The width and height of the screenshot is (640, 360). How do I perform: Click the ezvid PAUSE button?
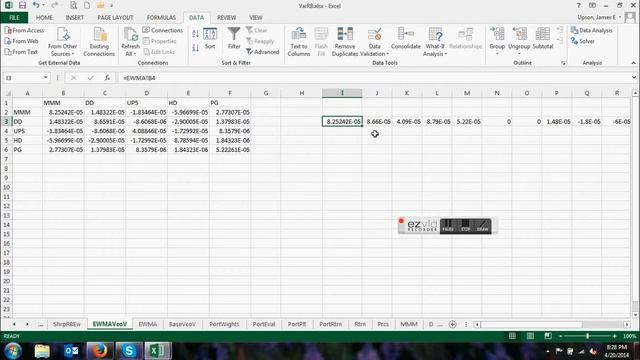pyautogui.click(x=448, y=226)
